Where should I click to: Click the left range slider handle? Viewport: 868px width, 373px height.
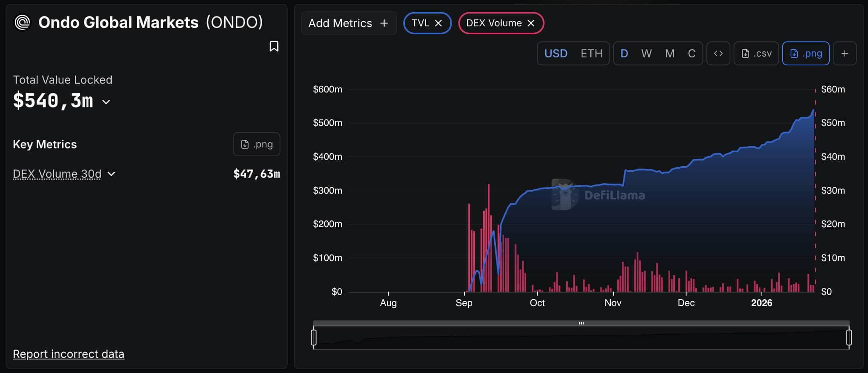coord(314,338)
